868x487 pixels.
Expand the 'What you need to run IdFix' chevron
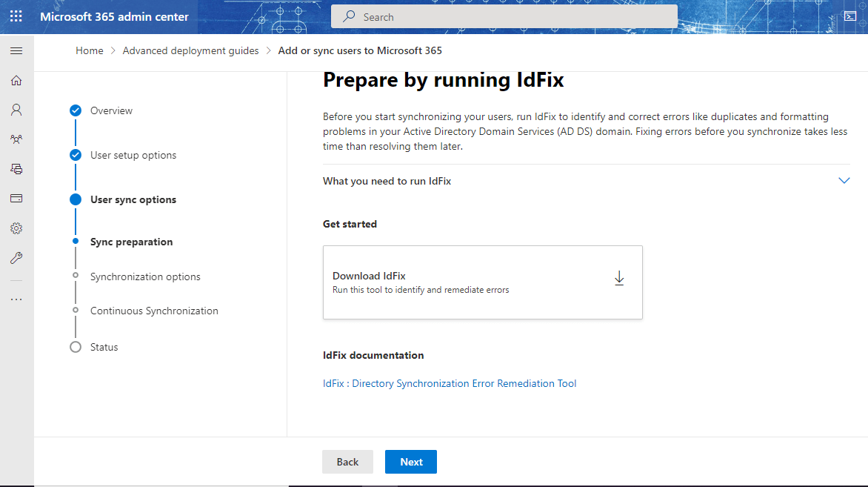click(x=844, y=181)
